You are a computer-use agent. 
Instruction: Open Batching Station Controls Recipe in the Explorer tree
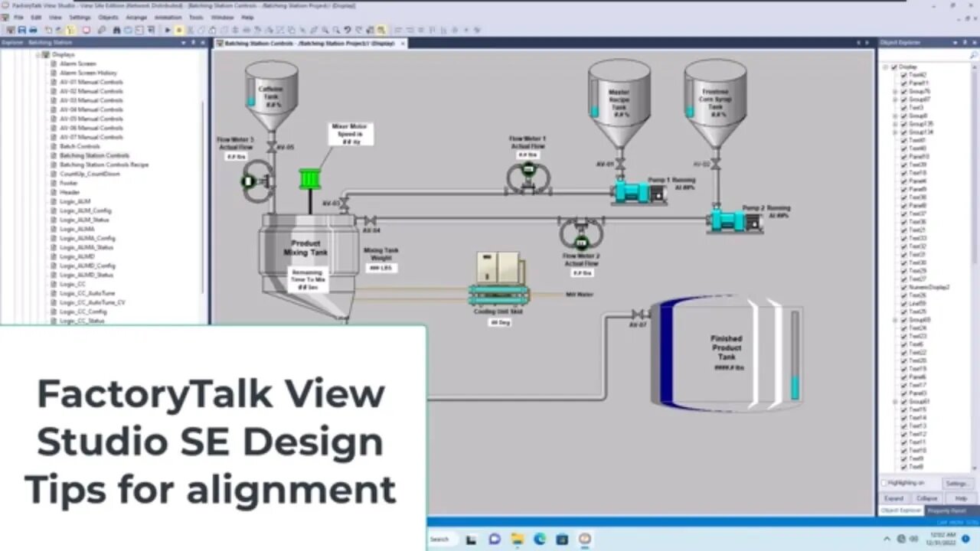pyautogui.click(x=104, y=165)
